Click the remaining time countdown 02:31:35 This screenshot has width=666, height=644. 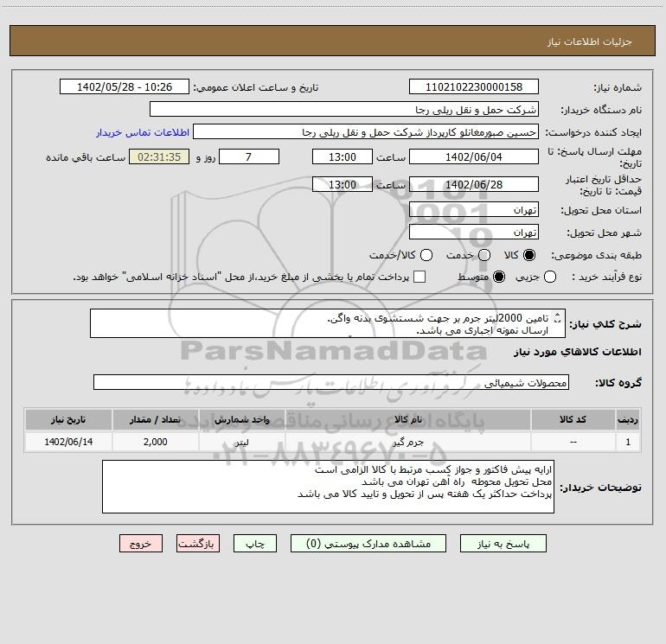(x=159, y=156)
